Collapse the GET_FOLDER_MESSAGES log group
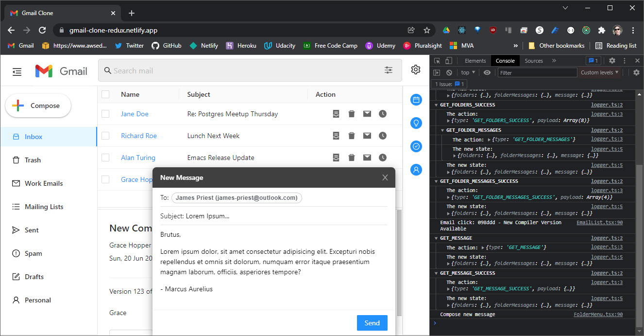This screenshot has height=336, width=644. click(x=442, y=130)
